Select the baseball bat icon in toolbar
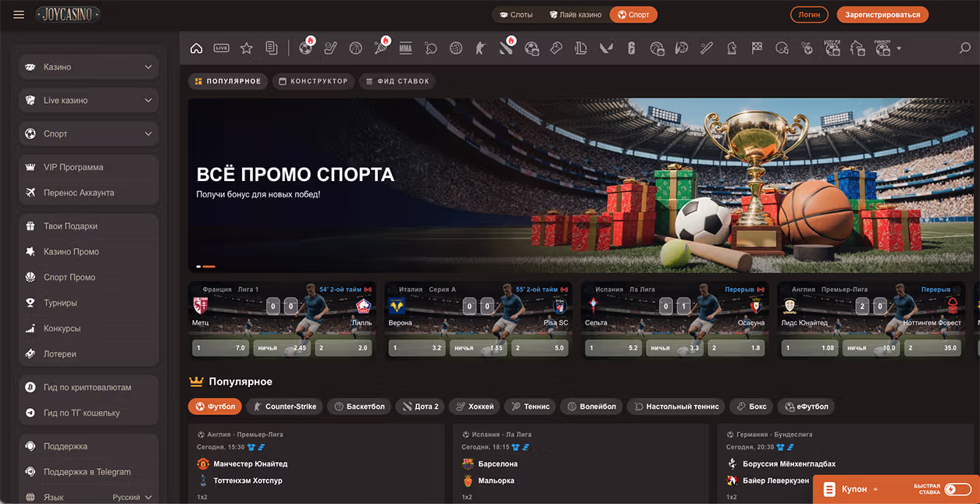The height and width of the screenshot is (504, 980). (707, 48)
